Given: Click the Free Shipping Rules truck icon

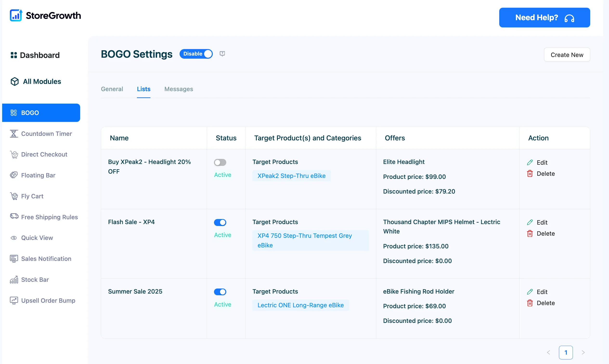Looking at the screenshot, I should (14, 216).
